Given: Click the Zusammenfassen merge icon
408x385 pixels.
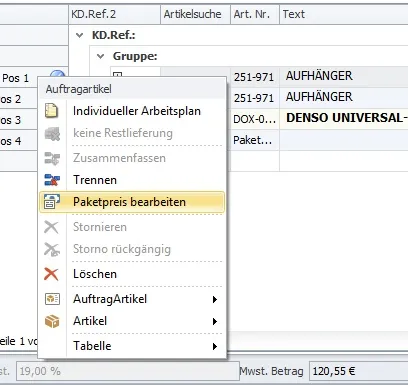Looking at the screenshot, I should click(52, 158).
